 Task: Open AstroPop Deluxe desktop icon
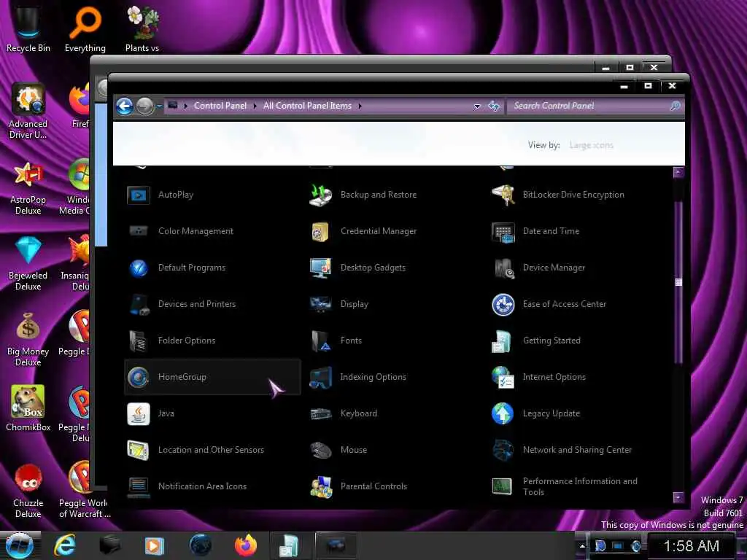(28, 187)
